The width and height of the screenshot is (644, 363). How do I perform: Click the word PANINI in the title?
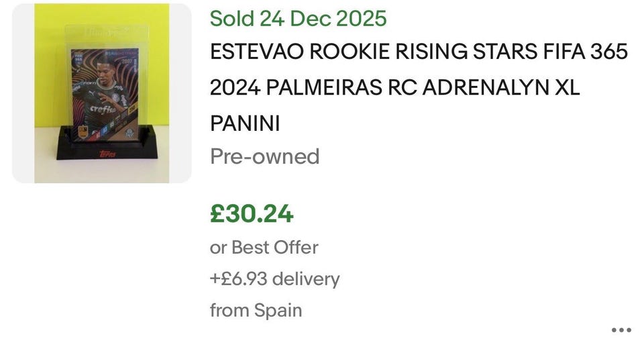coord(245,123)
